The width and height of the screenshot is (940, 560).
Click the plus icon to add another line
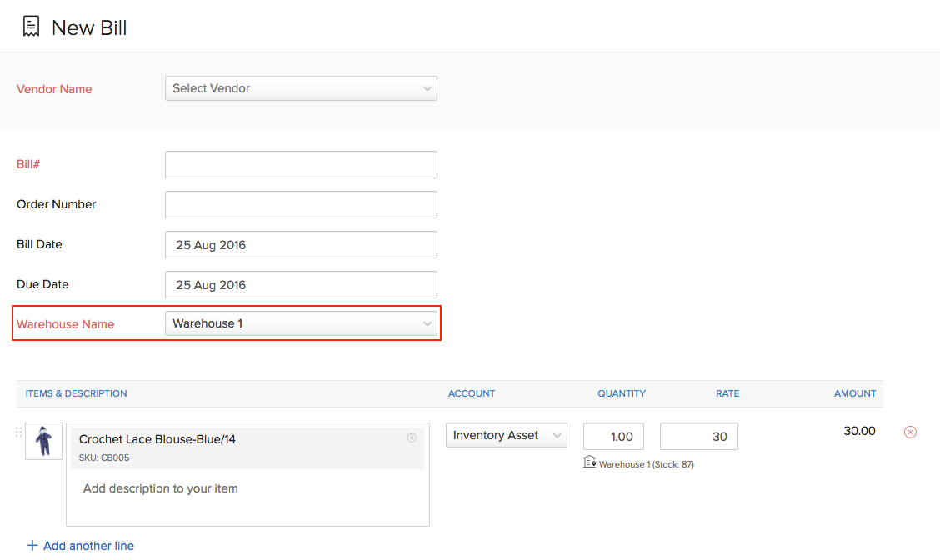coord(32,545)
